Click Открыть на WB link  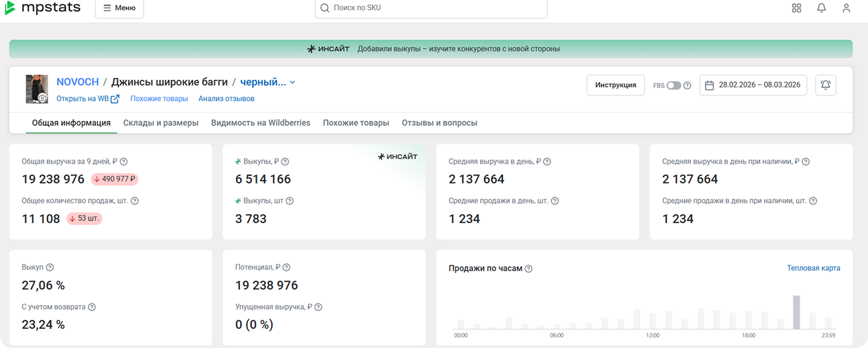pos(87,99)
